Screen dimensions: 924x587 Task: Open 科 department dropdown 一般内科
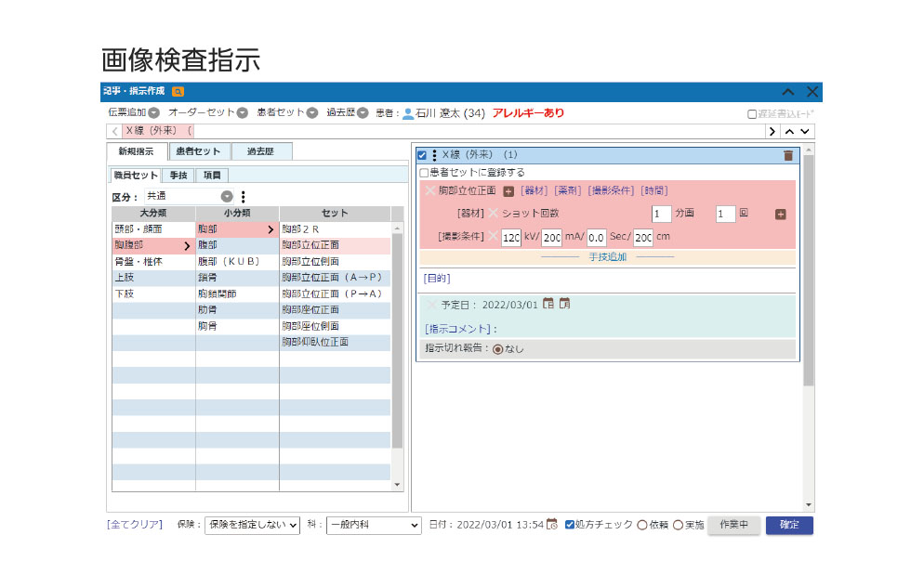point(375,525)
